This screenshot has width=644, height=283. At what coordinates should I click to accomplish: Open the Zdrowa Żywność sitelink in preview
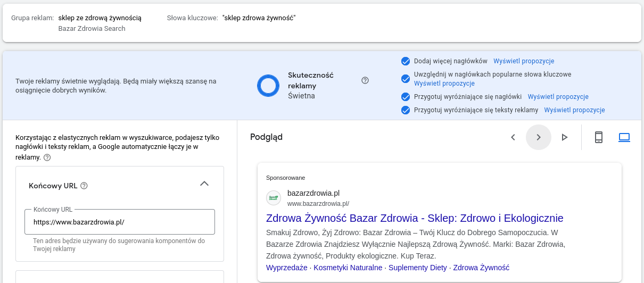(x=481, y=268)
